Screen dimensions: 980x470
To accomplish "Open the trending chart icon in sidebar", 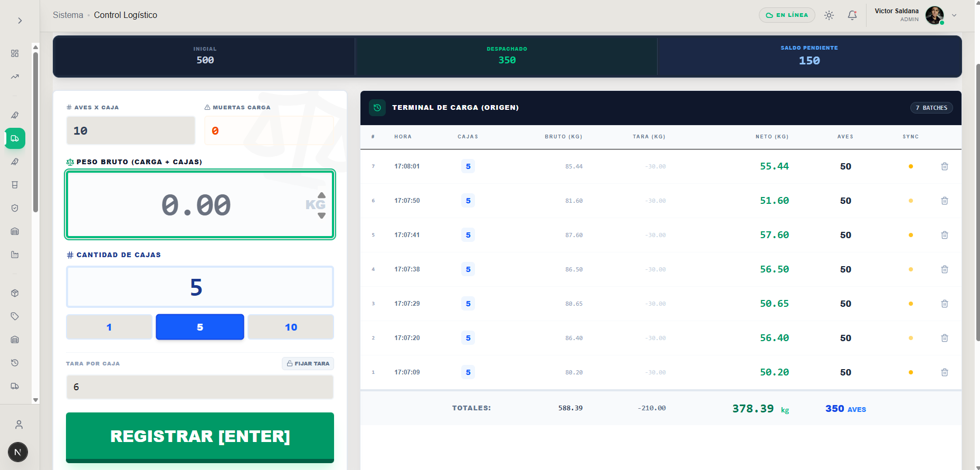I will point(15,77).
